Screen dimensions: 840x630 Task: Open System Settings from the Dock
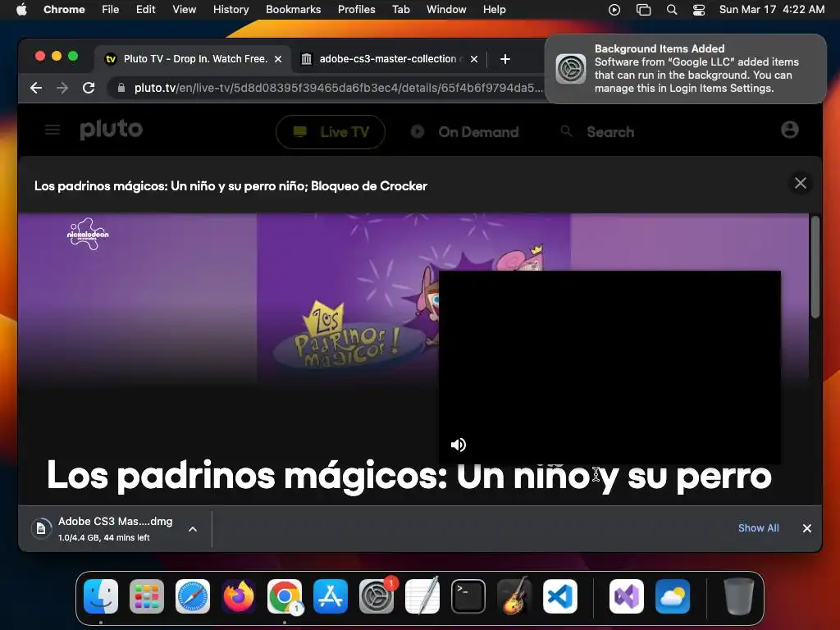pos(377,596)
